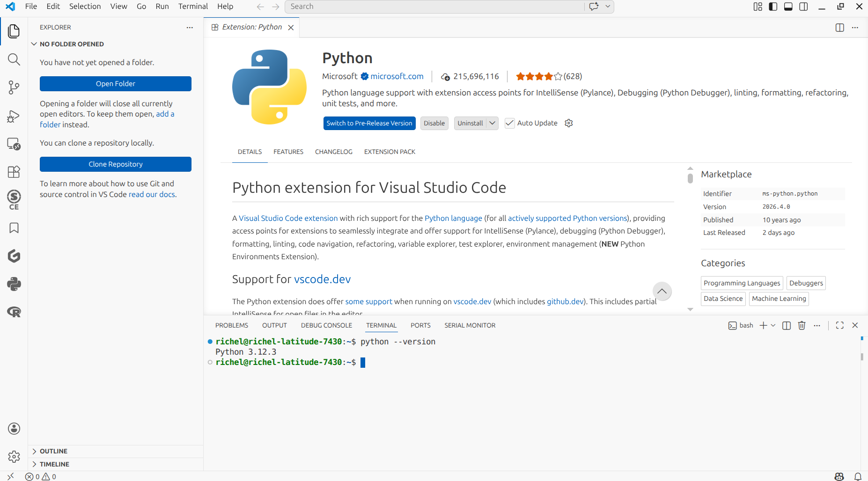Kill the terminal with trash icon

pyautogui.click(x=802, y=325)
